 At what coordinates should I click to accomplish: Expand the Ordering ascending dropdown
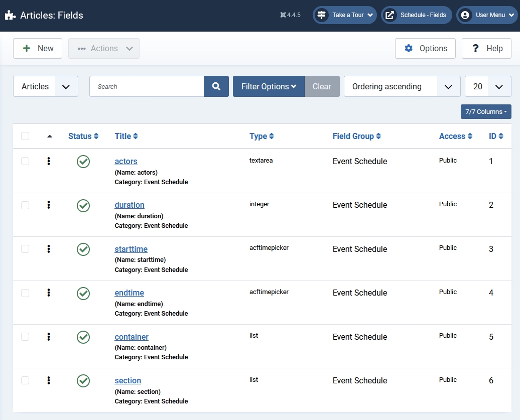click(402, 86)
